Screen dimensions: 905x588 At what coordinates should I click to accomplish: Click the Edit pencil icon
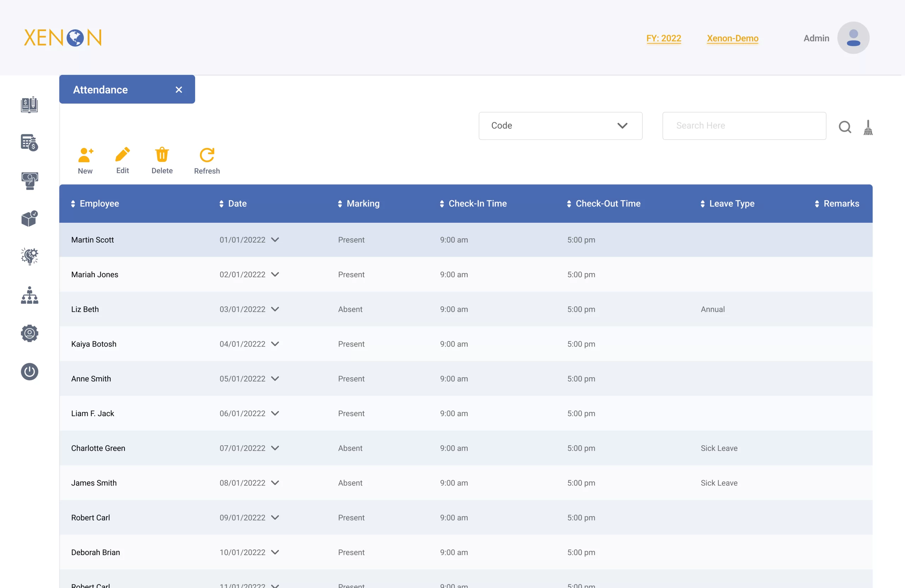(122, 155)
